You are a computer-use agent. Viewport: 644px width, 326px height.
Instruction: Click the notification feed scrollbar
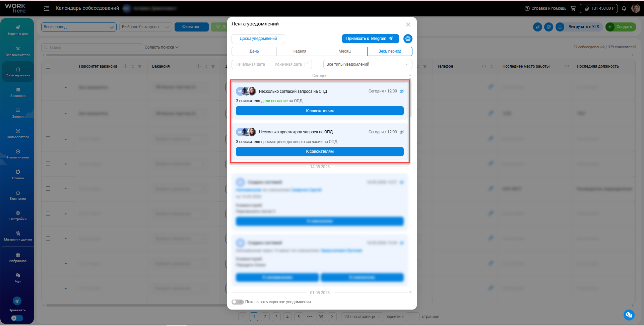click(410, 97)
